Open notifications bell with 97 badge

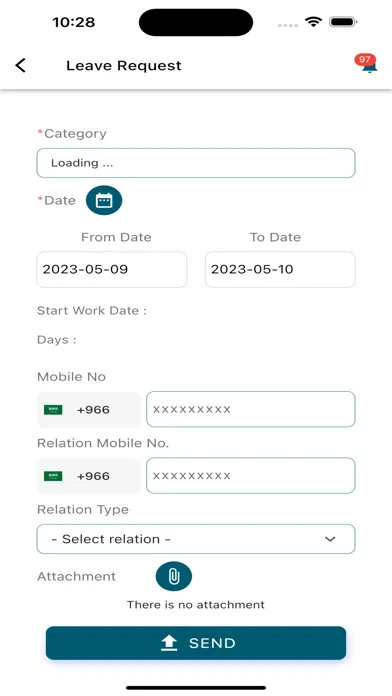pyautogui.click(x=367, y=64)
